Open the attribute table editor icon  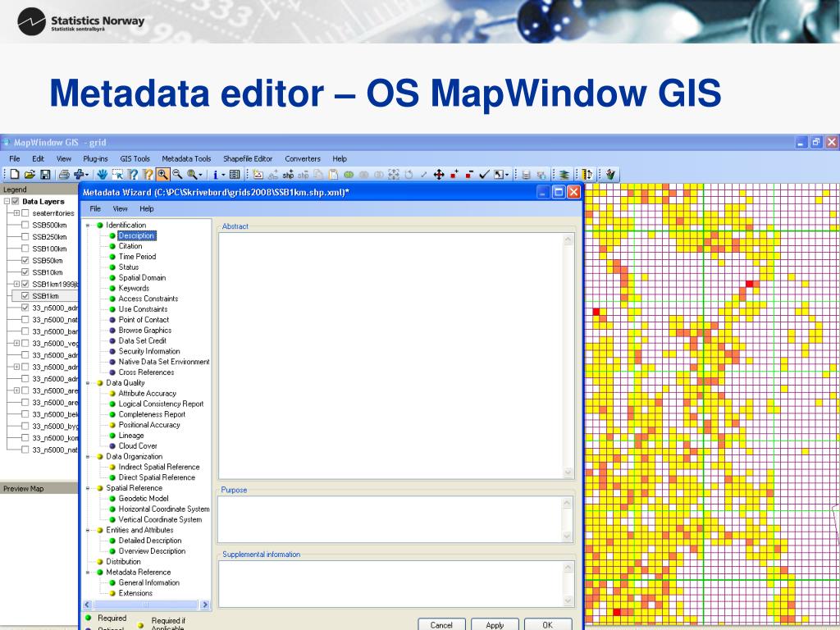pyautogui.click(x=235, y=174)
